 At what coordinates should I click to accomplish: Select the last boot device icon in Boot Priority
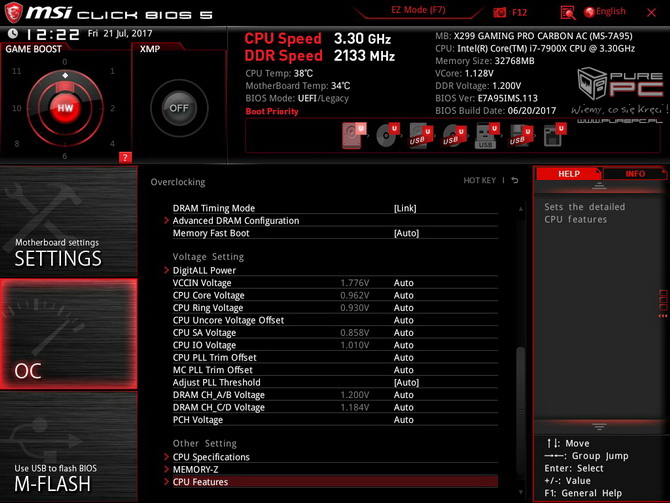pos(554,135)
